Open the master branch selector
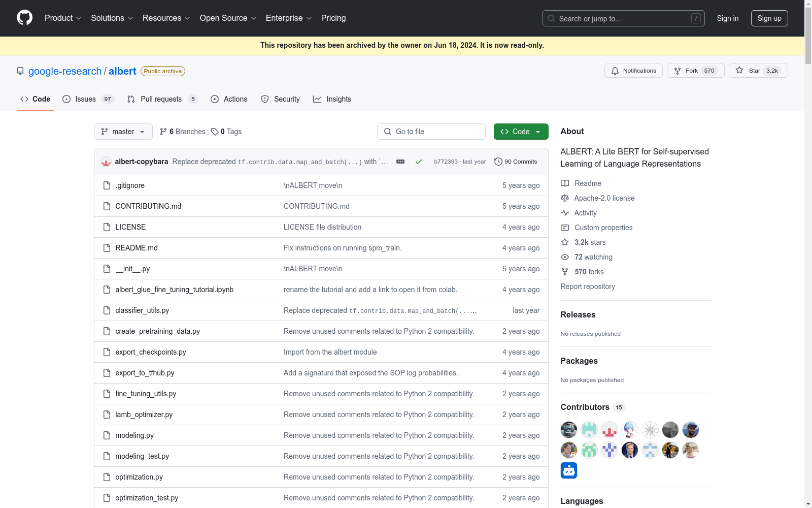The height and width of the screenshot is (508, 812). (123, 132)
